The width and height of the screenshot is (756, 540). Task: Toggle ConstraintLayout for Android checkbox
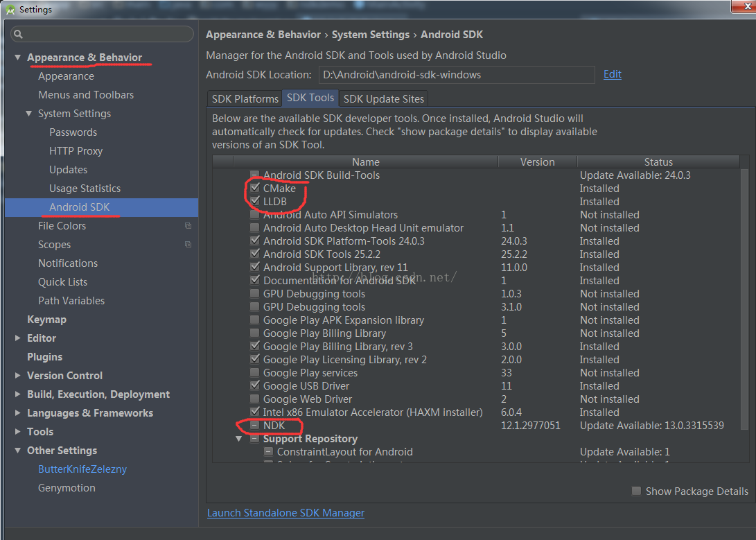click(269, 452)
